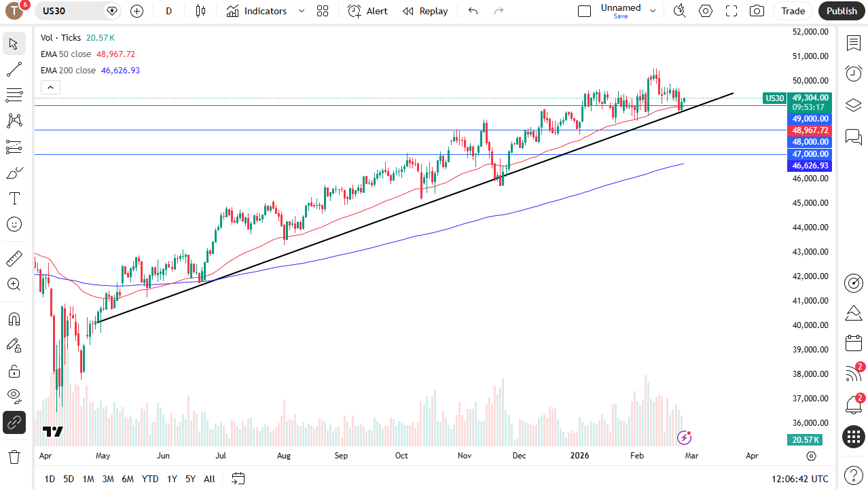
Task: Open timezone menu at 12:06:42 UTC
Action: point(799,479)
